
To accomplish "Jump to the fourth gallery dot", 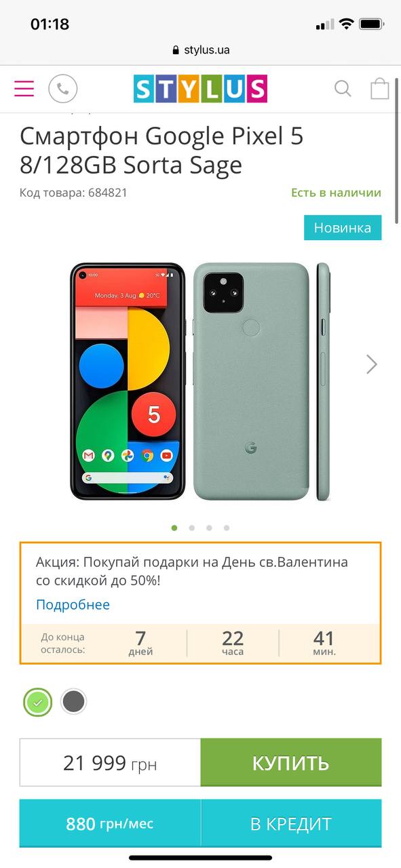I will pyautogui.click(x=227, y=528).
